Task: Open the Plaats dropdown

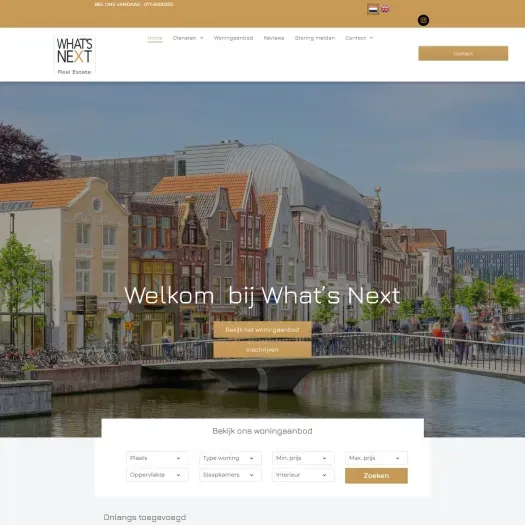Action: tap(157, 458)
